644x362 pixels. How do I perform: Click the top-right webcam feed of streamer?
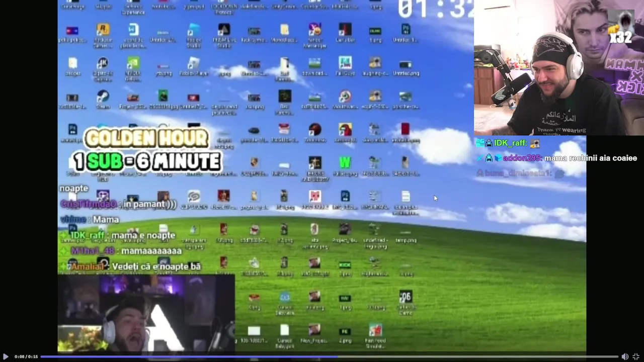[559, 68]
